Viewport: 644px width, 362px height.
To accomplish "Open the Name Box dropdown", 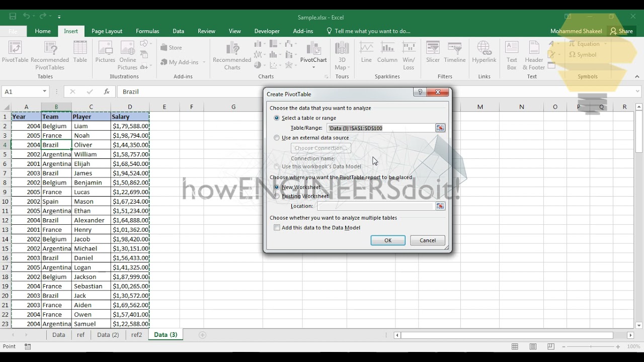I will point(44,92).
